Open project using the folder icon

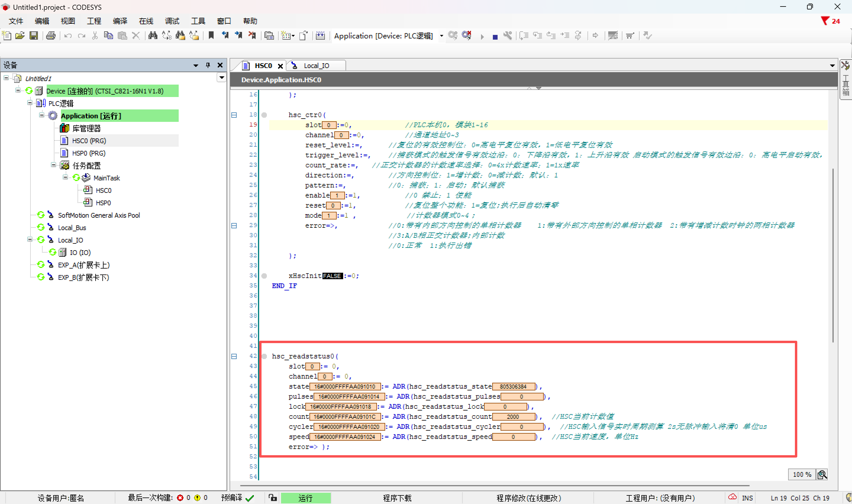click(20, 35)
